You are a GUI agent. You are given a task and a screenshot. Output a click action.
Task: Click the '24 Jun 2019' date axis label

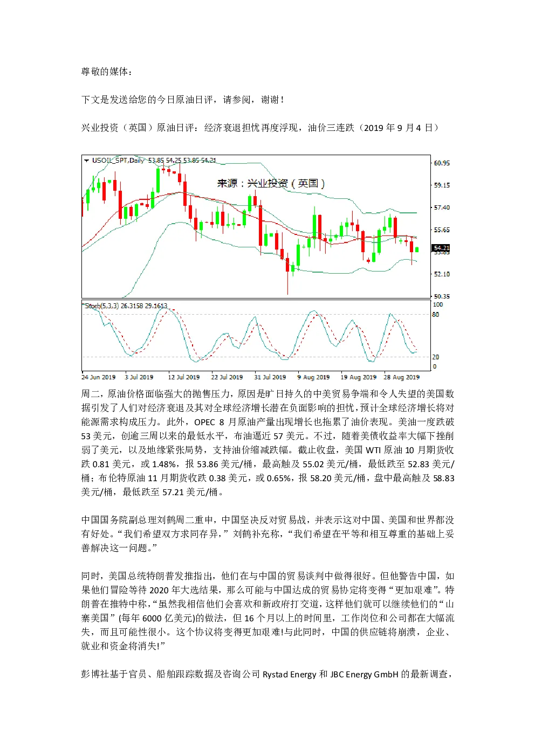(x=99, y=377)
